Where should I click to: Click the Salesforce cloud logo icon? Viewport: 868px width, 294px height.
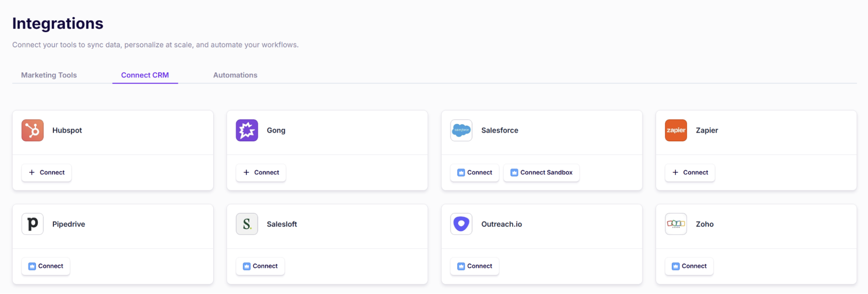click(x=462, y=131)
